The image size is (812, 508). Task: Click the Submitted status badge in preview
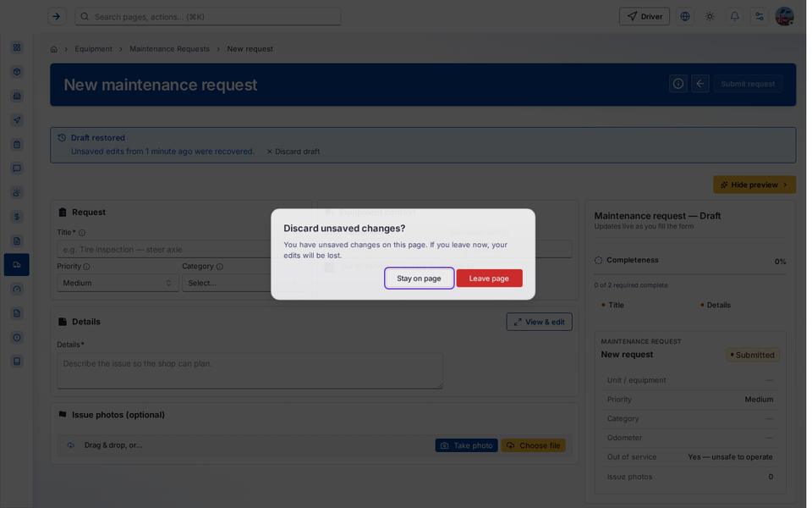pyautogui.click(x=753, y=355)
